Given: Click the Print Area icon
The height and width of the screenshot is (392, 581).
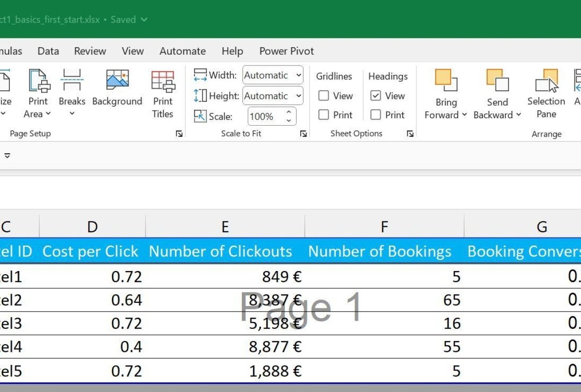Looking at the screenshot, I should click(x=39, y=81).
